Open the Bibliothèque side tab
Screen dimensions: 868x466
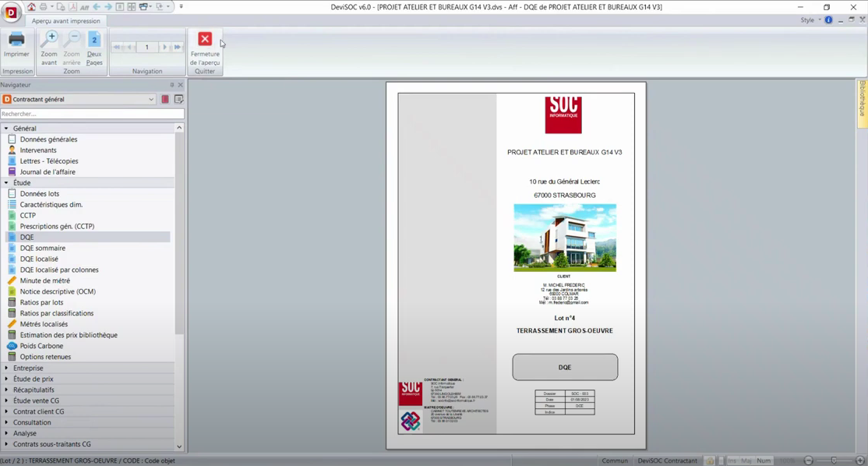coord(862,101)
